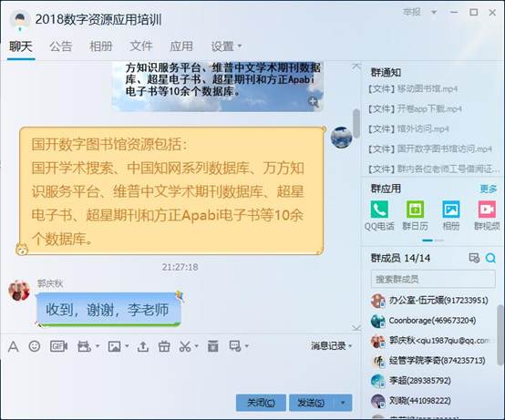
Task: Click the send image icon
Action: pos(115,346)
